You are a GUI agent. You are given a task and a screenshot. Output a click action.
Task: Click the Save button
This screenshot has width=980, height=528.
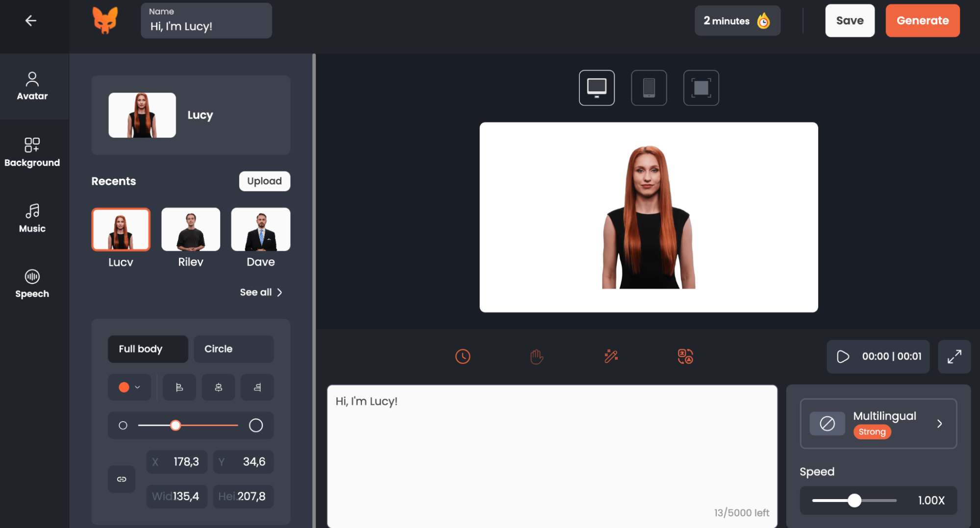click(x=850, y=21)
